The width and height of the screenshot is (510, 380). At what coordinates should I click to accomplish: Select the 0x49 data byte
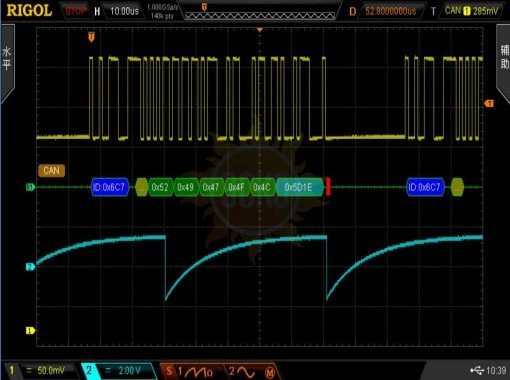[186, 187]
